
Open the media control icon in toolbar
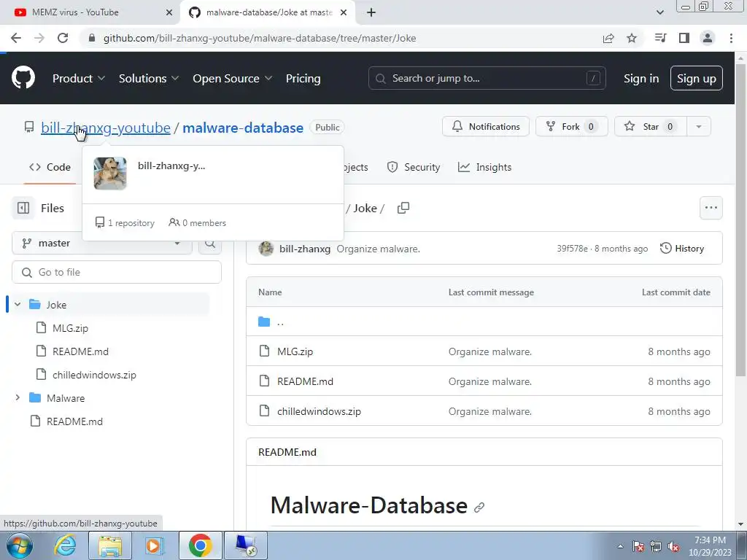(661, 38)
